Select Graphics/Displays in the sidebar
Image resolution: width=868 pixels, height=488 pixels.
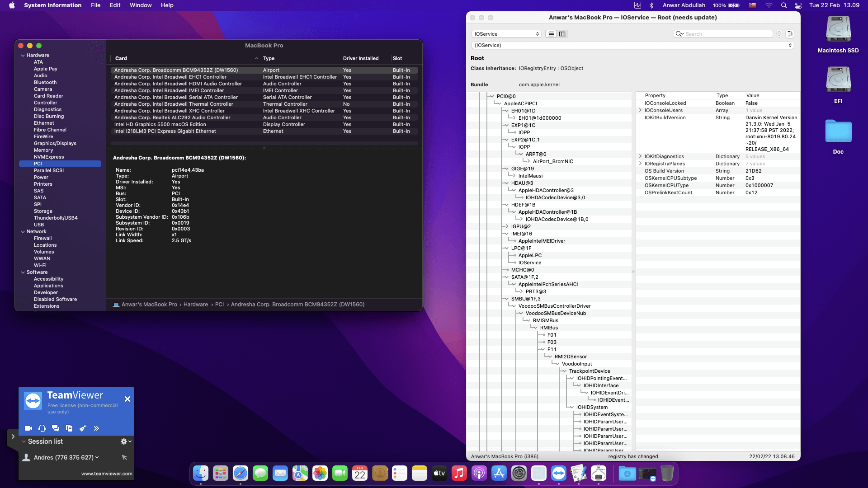tap(55, 143)
